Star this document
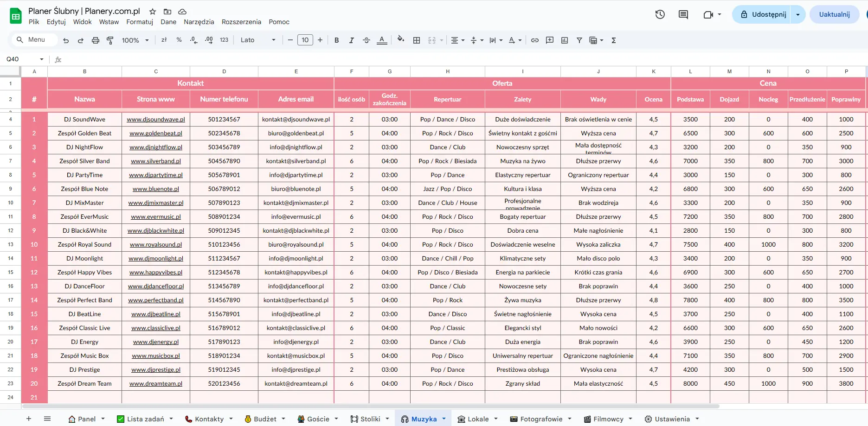The height and width of the screenshot is (426, 868). point(153,12)
